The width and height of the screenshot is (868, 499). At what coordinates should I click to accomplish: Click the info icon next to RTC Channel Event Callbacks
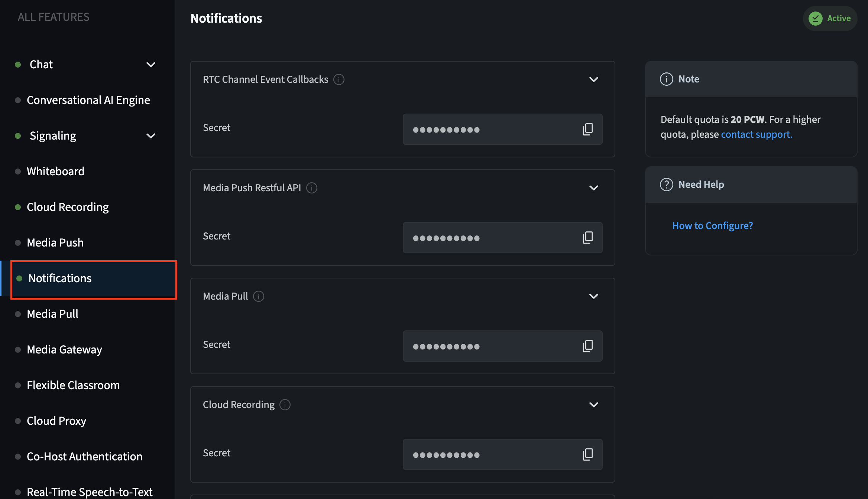pos(339,79)
